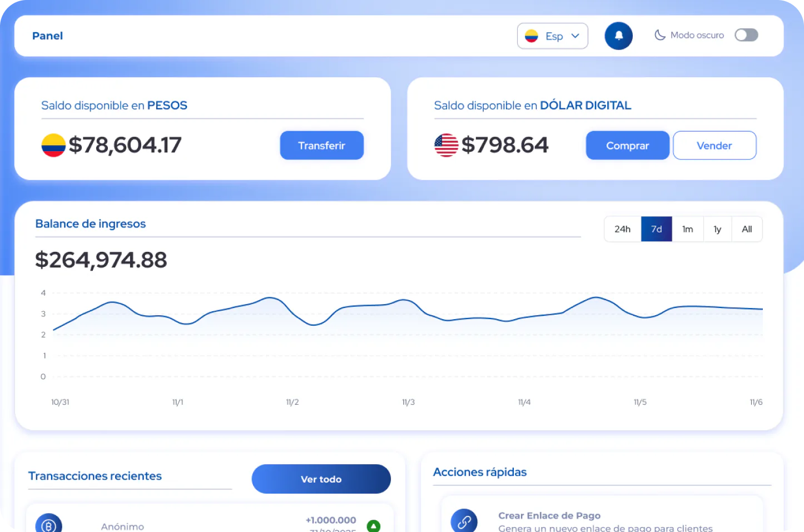Viewport: 804px width, 532px height.
Task: Switch chart to the 1y range
Action: (x=717, y=229)
